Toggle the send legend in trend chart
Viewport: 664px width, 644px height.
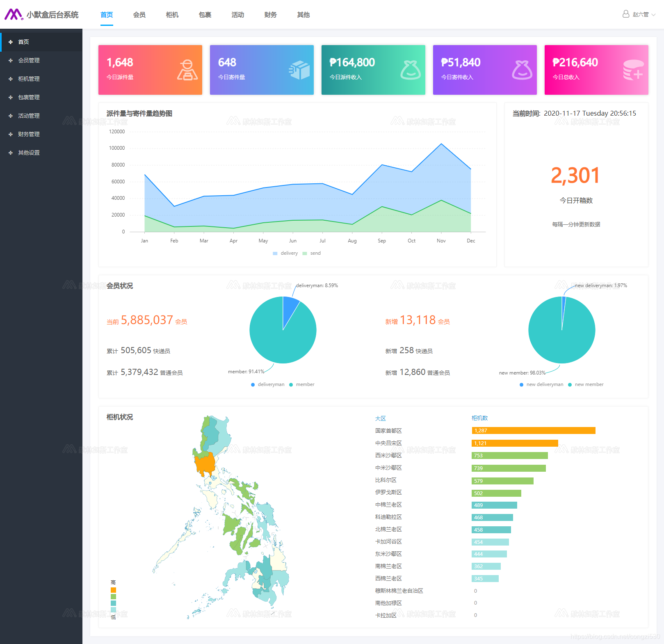(312, 253)
